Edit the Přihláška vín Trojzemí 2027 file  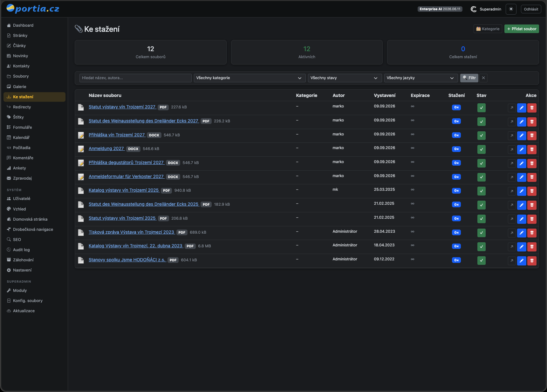522,136
